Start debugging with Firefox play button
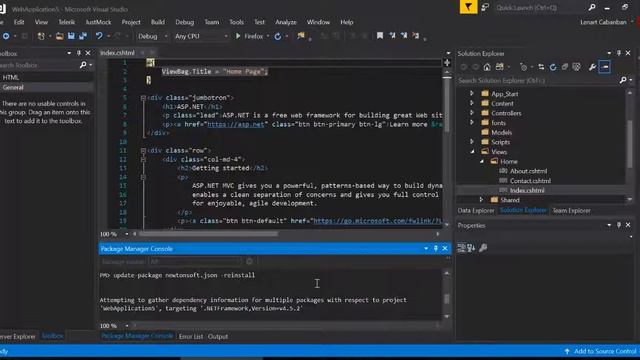 click(238, 36)
